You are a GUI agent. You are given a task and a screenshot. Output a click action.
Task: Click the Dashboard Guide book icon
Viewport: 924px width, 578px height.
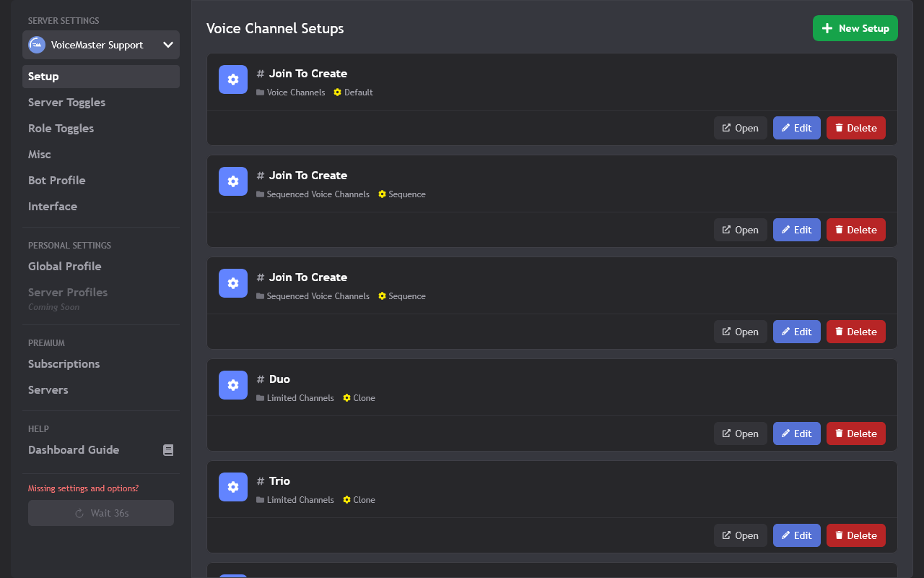[x=168, y=450]
